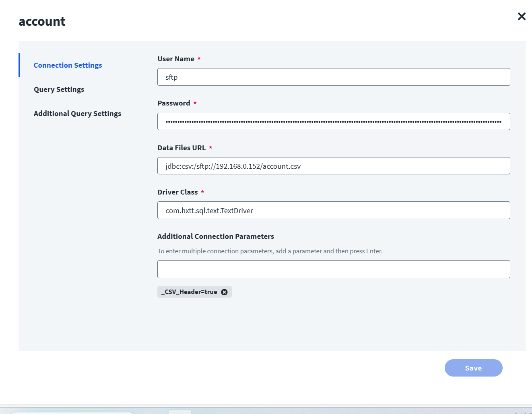Go to Additional Query Settings tab
The image size is (532, 414).
point(77,114)
